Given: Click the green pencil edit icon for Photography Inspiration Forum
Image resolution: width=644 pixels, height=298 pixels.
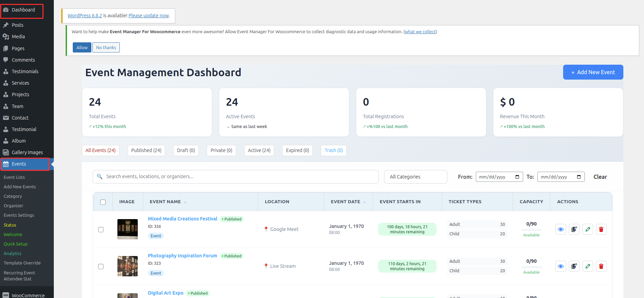Looking at the screenshot, I should coord(587,266).
